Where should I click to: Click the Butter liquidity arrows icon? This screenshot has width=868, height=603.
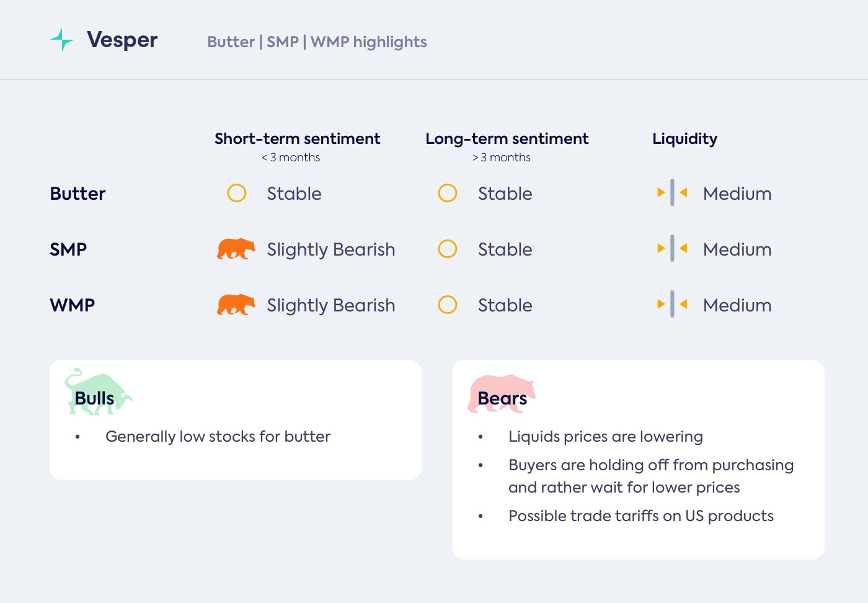coord(672,193)
